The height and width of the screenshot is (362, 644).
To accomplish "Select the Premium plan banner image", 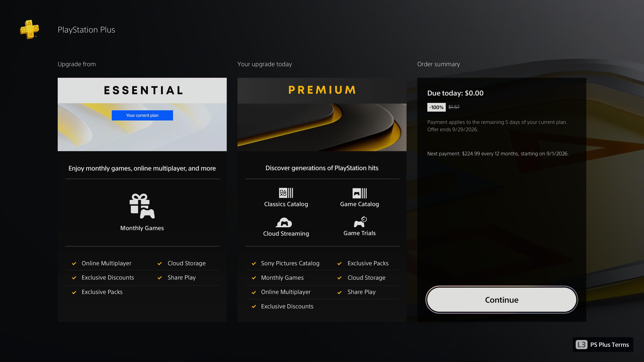I will click(322, 127).
